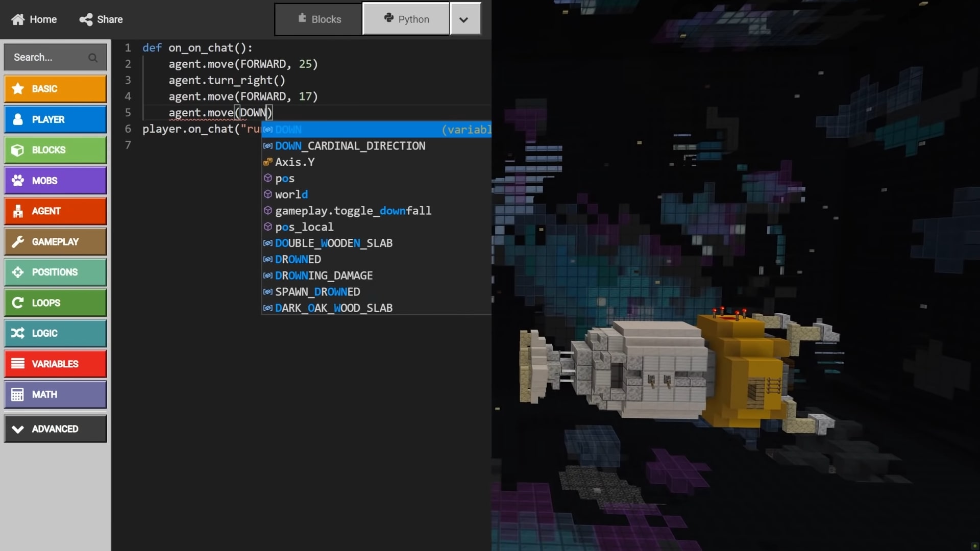Open the Player category
This screenshot has height=551, width=980.
tap(55, 119)
